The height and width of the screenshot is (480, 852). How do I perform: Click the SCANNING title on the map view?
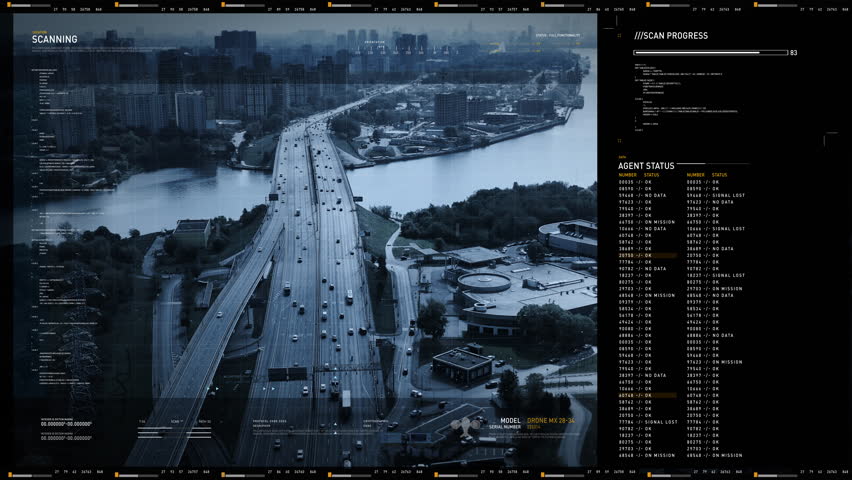54,39
